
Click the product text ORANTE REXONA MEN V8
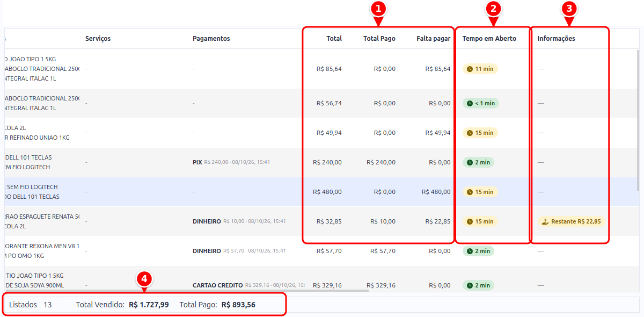[x=42, y=246]
